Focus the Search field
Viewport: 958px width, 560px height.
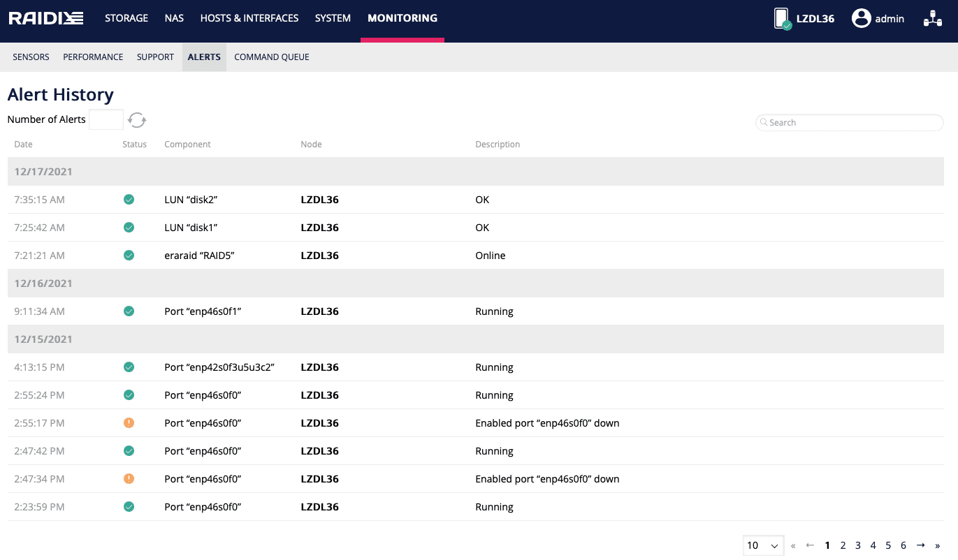point(850,122)
